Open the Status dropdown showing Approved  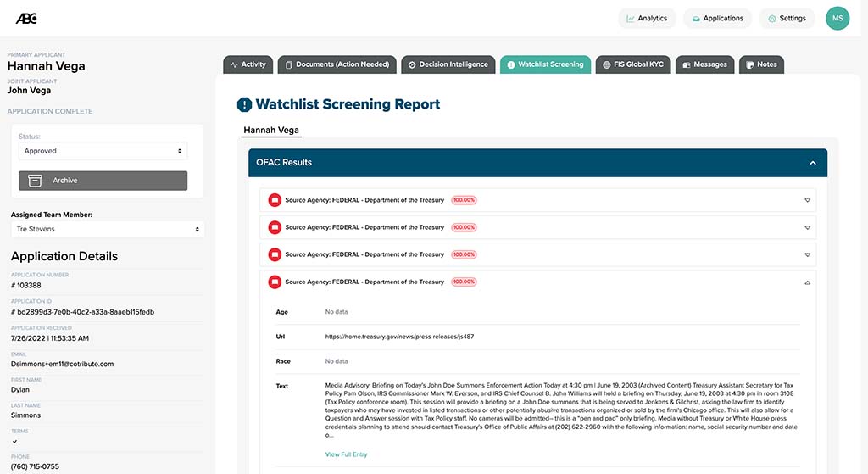[103, 151]
